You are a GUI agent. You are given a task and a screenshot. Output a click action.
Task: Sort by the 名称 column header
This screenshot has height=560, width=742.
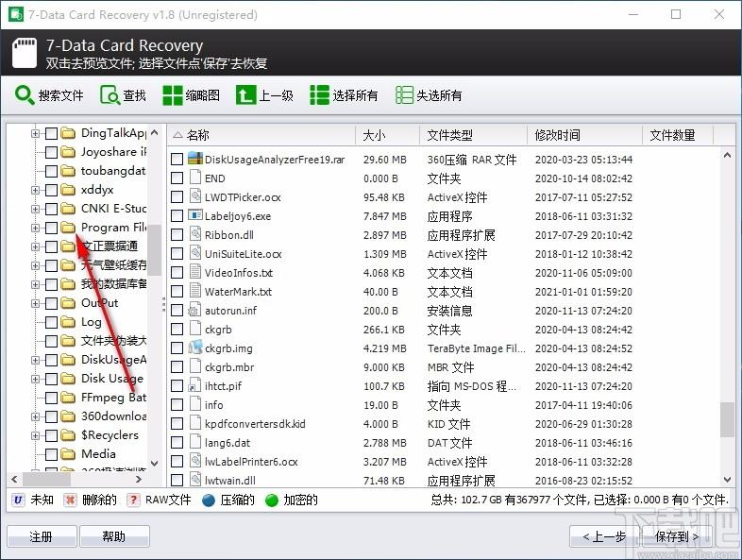[261, 135]
